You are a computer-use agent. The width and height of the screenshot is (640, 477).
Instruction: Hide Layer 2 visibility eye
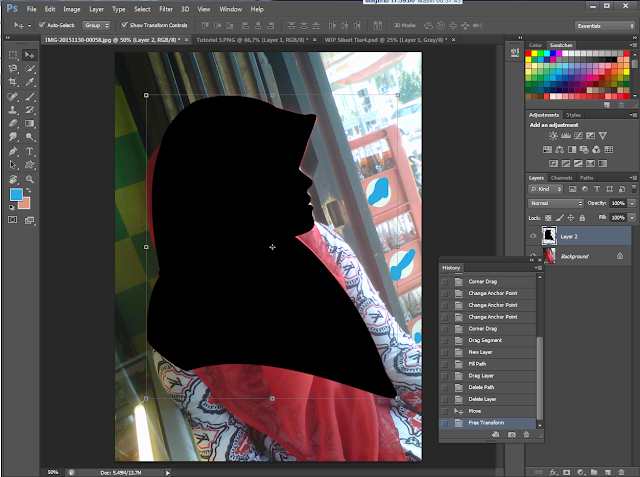click(x=533, y=236)
